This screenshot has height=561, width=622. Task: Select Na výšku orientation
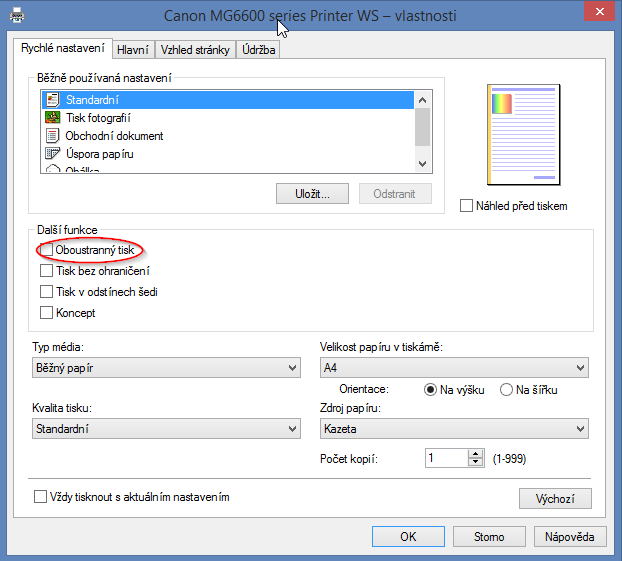click(430, 390)
